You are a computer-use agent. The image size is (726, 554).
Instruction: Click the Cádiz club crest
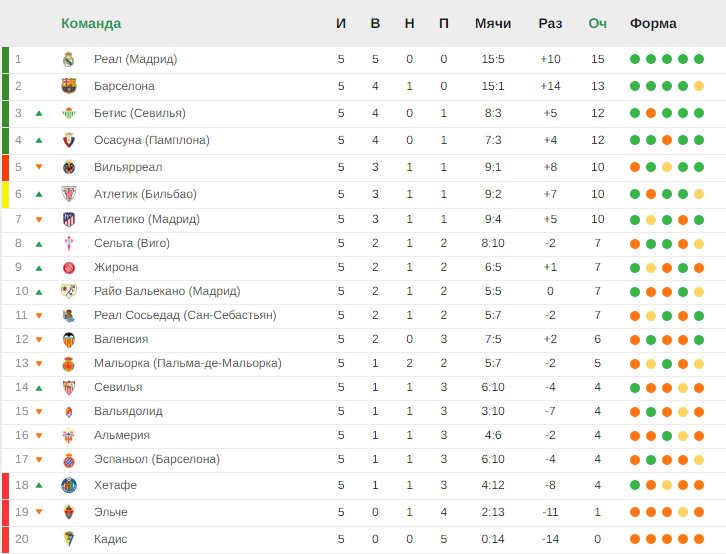tap(69, 539)
